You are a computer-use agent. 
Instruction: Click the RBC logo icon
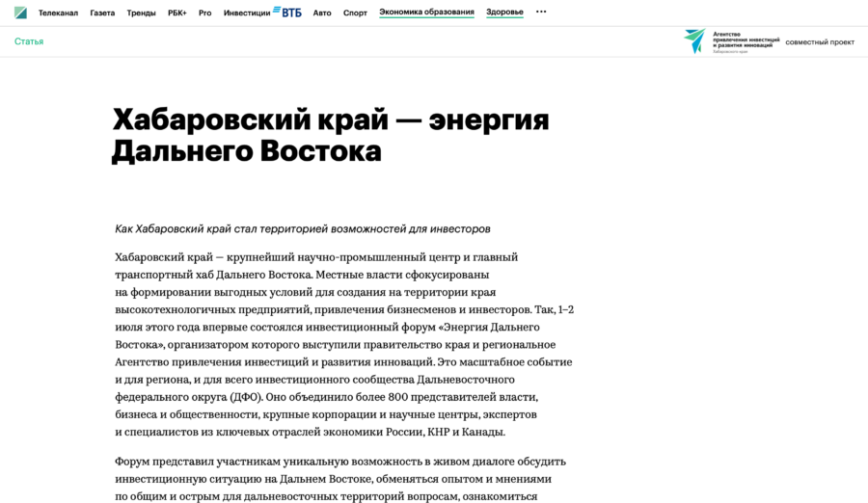click(x=20, y=13)
